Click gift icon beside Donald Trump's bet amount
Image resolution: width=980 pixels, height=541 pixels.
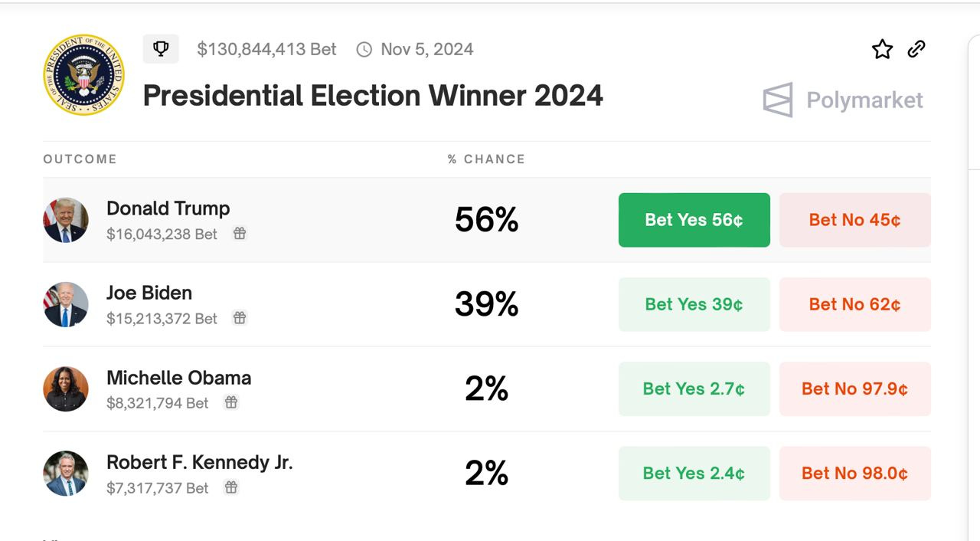(x=240, y=234)
